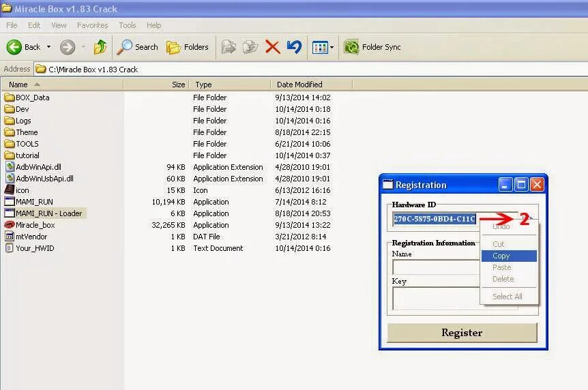Select the TOOLS folder icon
Screen dimensions: 588x390
10,144
